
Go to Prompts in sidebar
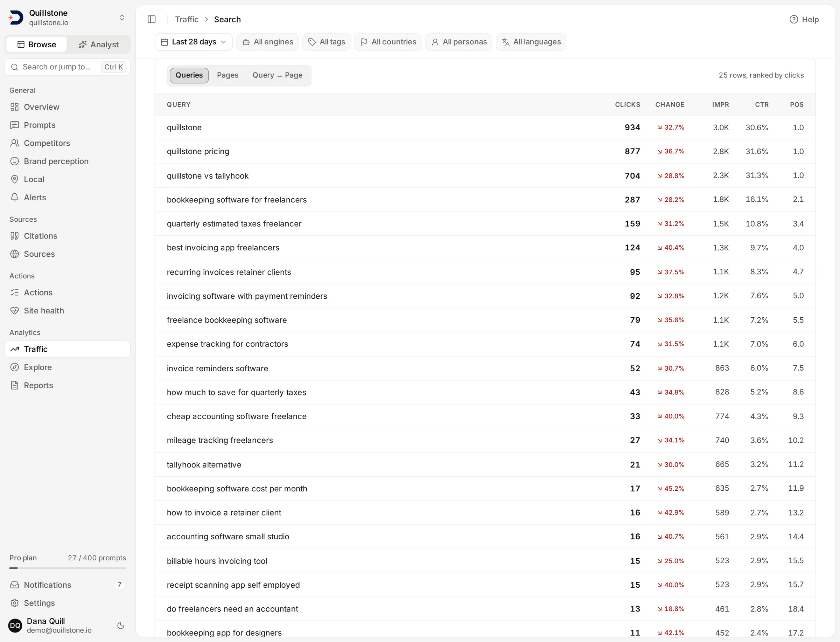pos(68,125)
